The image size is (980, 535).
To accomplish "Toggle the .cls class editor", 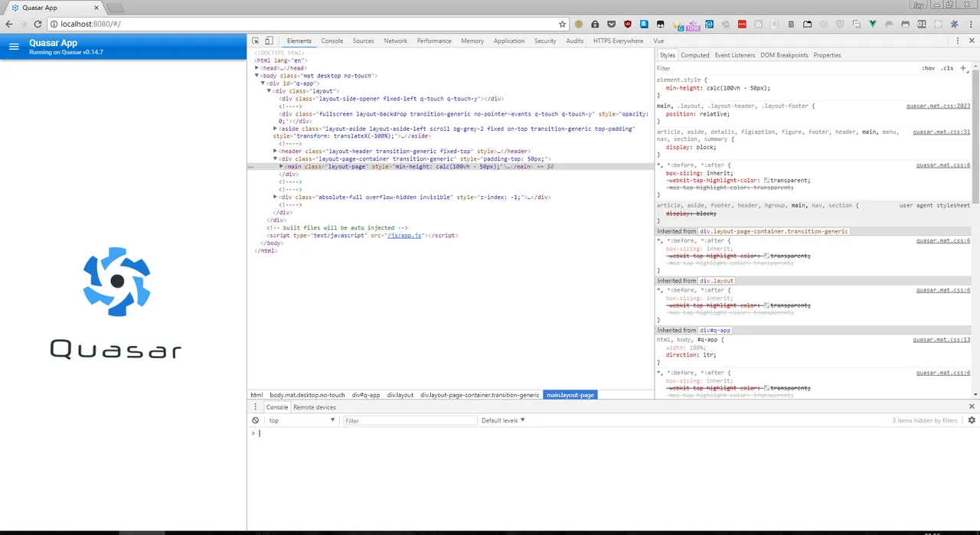I will (947, 68).
